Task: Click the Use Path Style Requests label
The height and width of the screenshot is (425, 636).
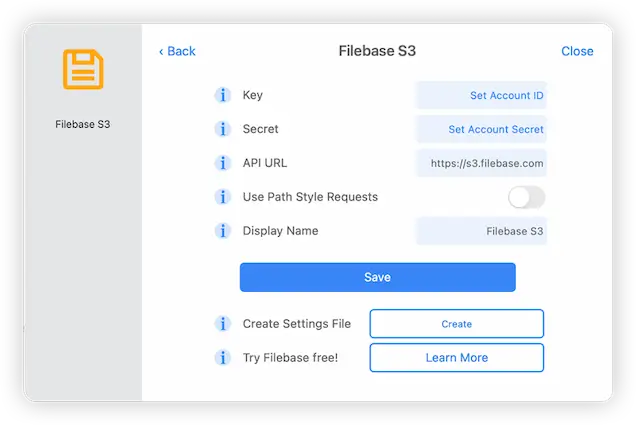Action: tap(310, 197)
